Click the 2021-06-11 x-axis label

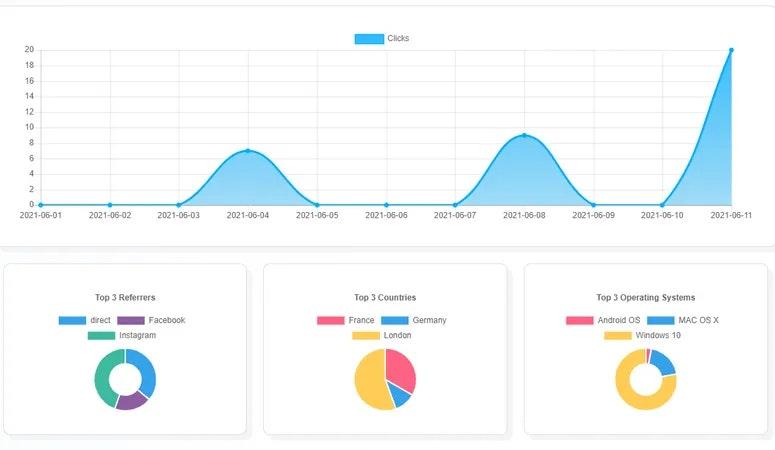coord(731,216)
